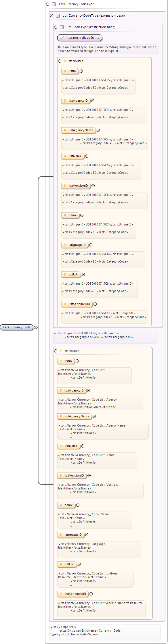Expand lower listAgencyID attribute plus icon
This screenshot has height=644, width=168.
(89, 391)
